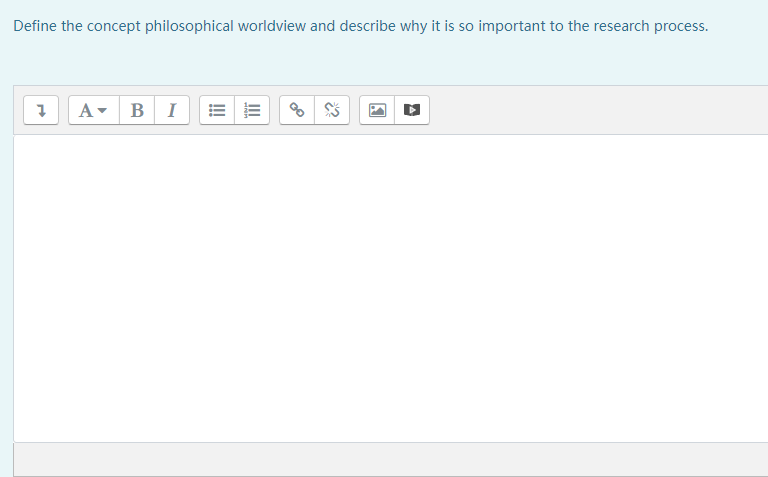Screen dimensions: 768x477
Task: Click inside the essay answer text area
Action: click(x=391, y=289)
